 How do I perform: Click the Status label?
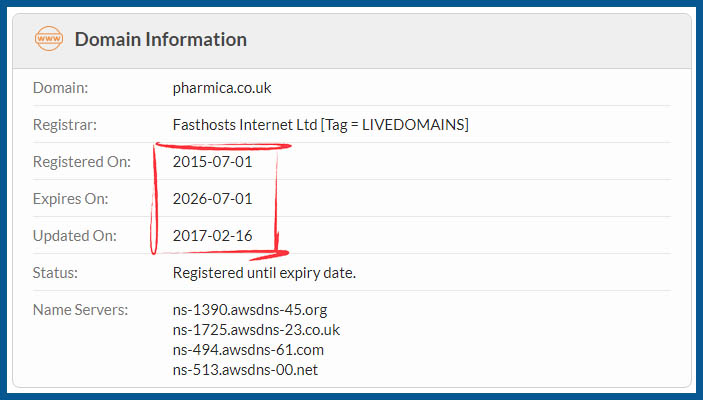(x=55, y=273)
